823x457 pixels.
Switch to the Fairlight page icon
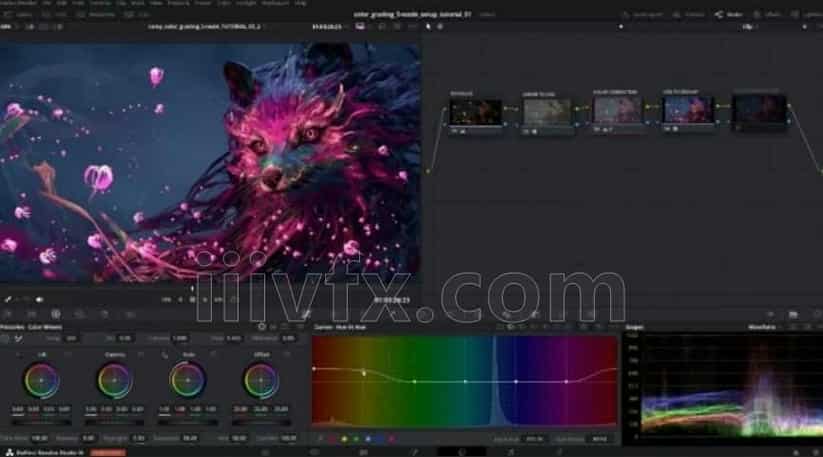click(511, 452)
